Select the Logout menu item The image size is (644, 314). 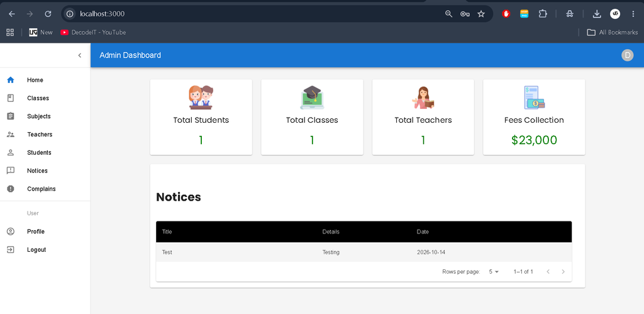[45, 249]
